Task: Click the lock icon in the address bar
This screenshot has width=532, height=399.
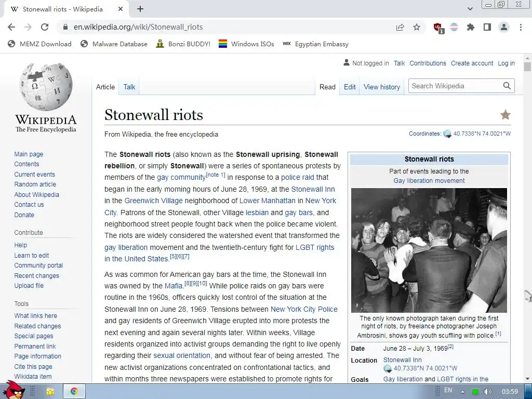Action: point(65,27)
